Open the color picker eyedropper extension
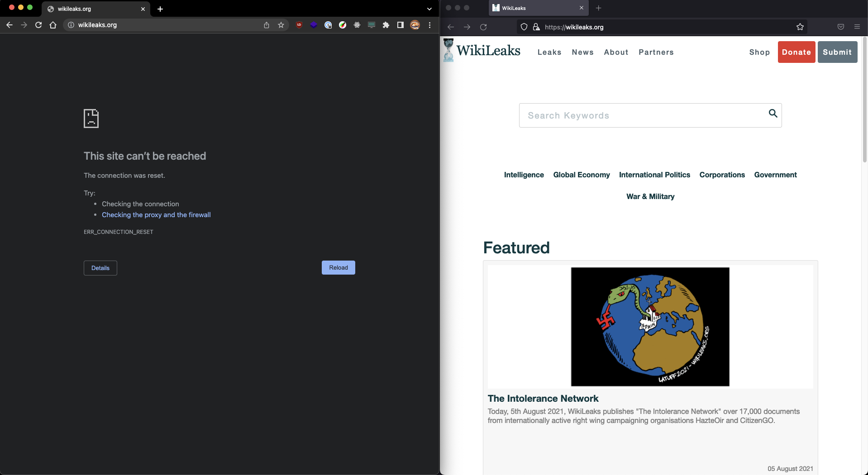This screenshot has width=868, height=475. 343,25
